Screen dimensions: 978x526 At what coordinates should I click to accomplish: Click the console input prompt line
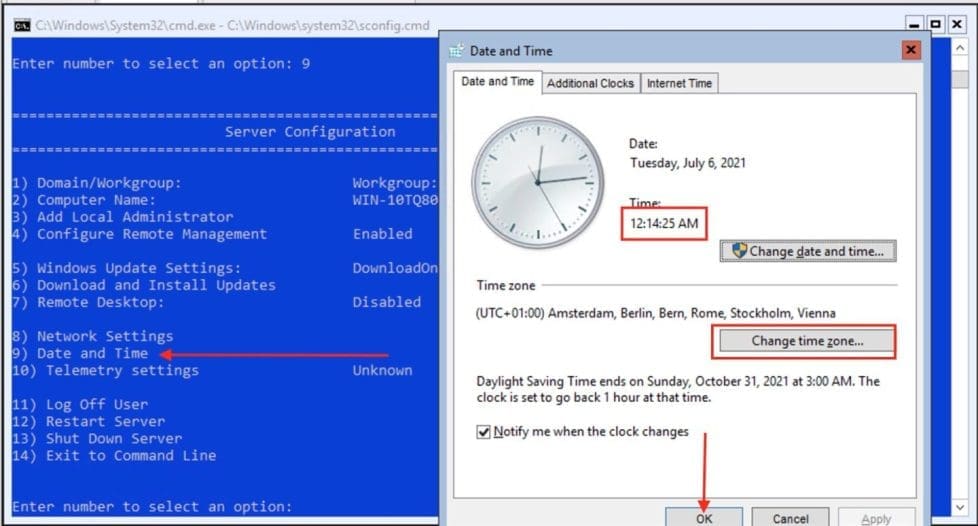(152, 507)
